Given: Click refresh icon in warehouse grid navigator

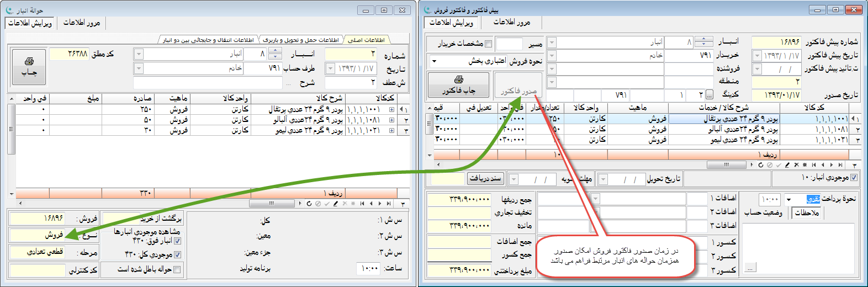Looking at the screenshot, I should pyautogui.click(x=309, y=204).
